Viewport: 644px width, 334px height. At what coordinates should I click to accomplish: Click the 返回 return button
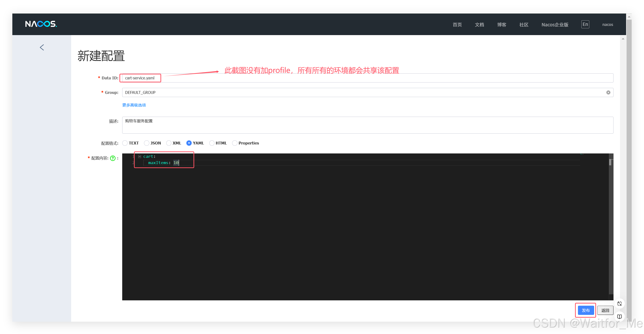coord(605,310)
